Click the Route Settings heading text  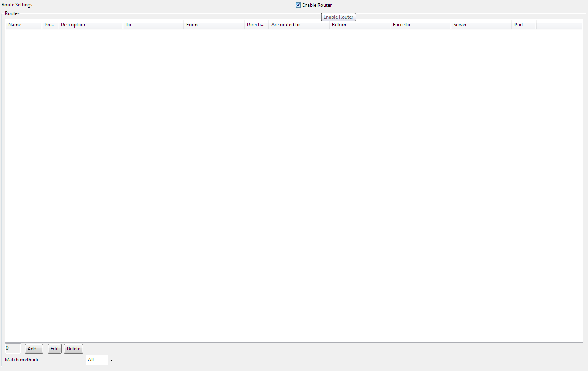click(x=17, y=5)
